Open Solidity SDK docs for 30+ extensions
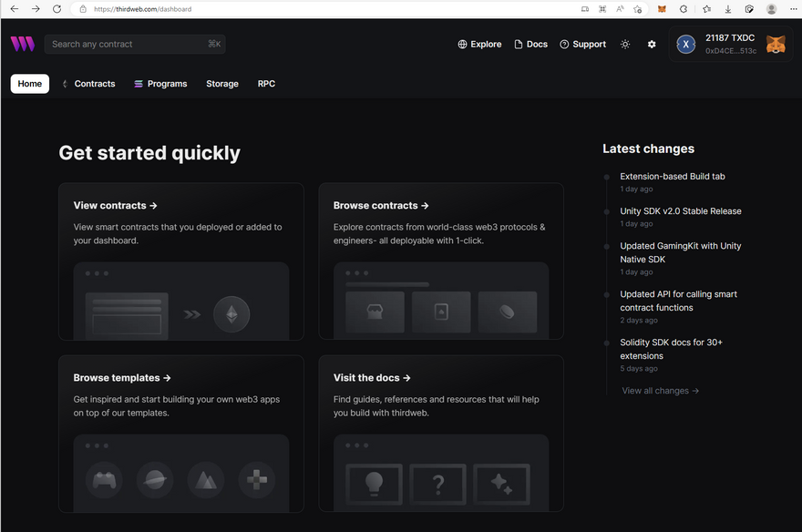The height and width of the screenshot is (532, 802). [x=672, y=349]
